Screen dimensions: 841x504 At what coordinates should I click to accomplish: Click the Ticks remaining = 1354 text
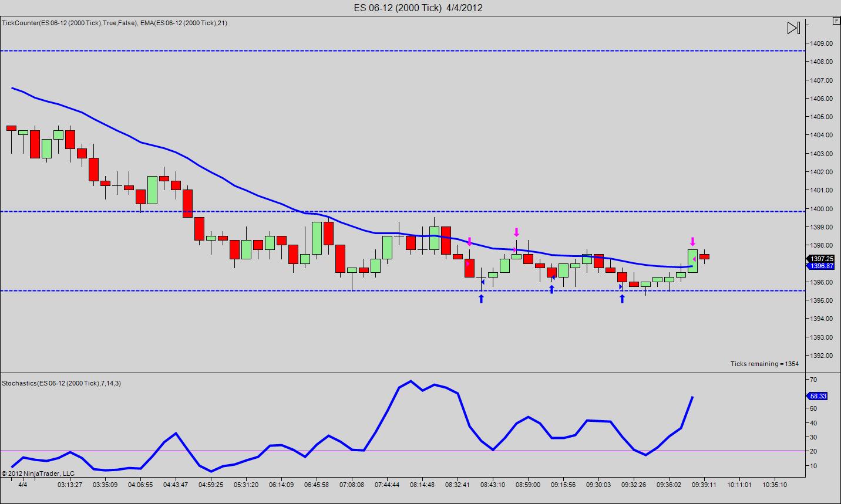click(764, 364)
